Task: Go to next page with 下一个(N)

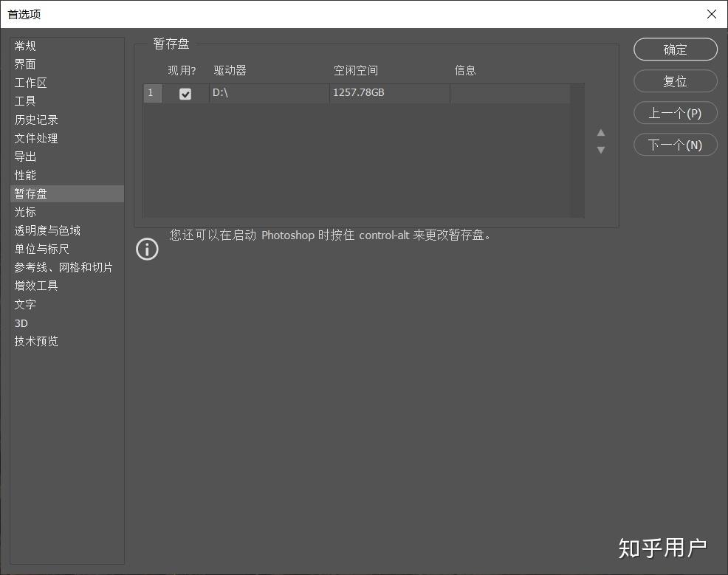Action: 674,144
